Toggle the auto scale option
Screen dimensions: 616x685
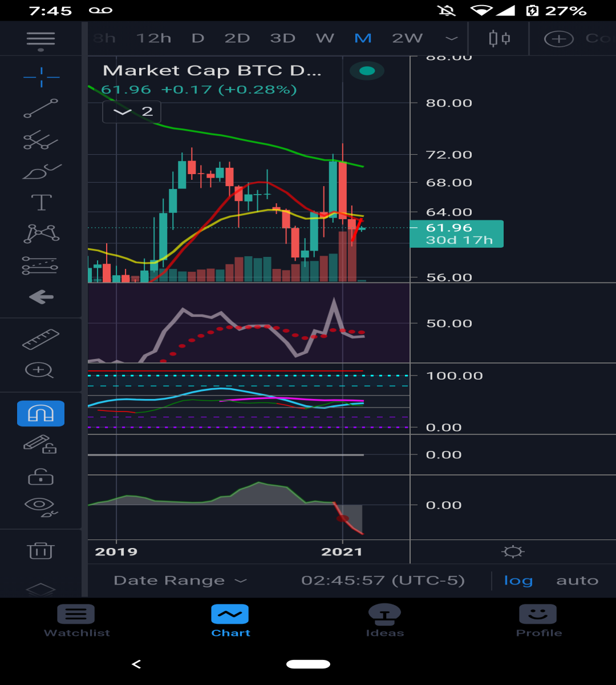[577, 581]
